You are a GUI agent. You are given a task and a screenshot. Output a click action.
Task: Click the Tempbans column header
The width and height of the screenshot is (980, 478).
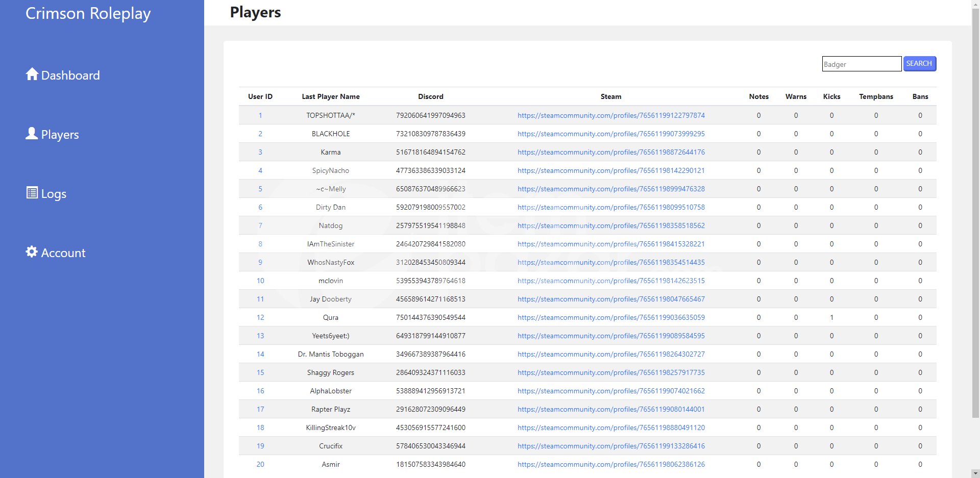876,96
